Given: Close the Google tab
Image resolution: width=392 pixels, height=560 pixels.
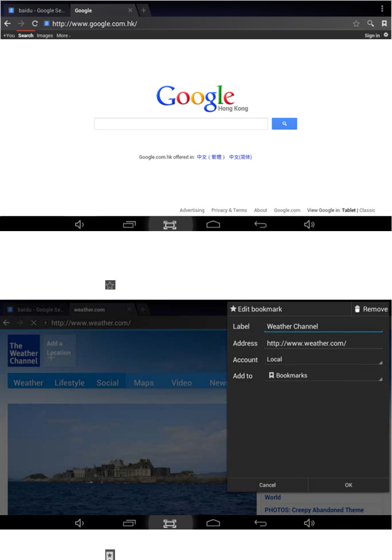Looking at the screenshot, I should click(x=130, y=10).
